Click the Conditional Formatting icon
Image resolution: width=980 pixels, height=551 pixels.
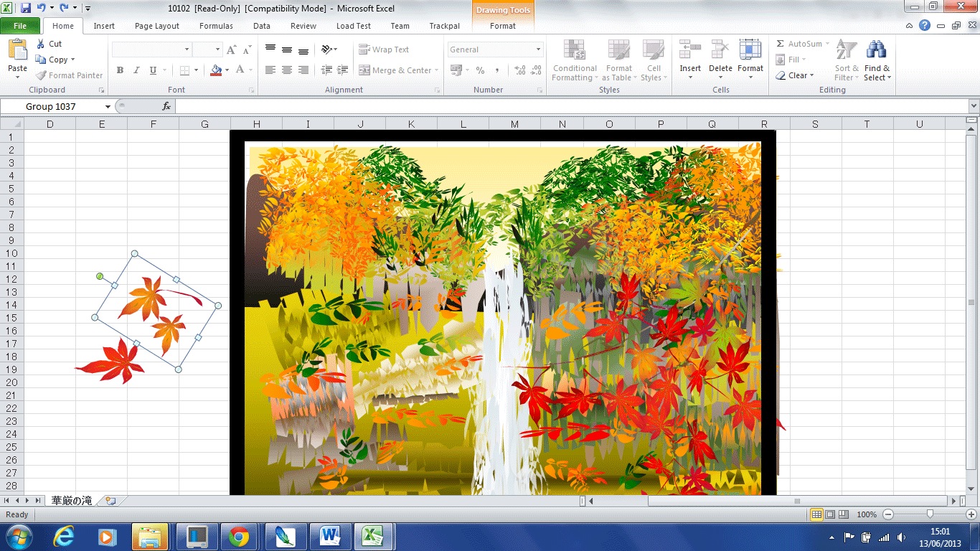coord(574,50)
